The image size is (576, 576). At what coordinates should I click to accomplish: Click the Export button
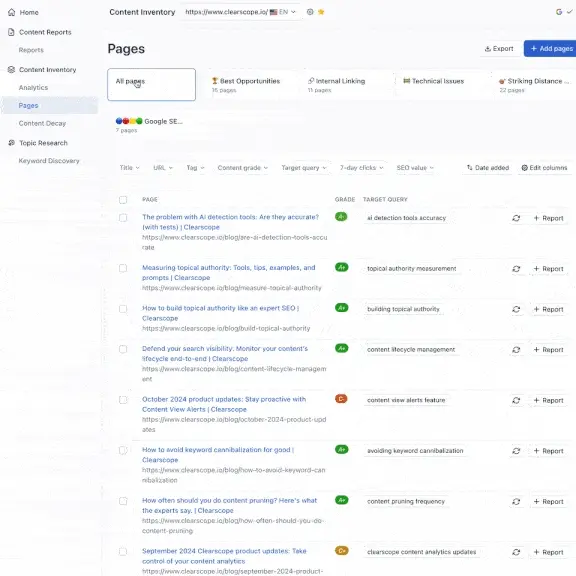click(499, 48)
